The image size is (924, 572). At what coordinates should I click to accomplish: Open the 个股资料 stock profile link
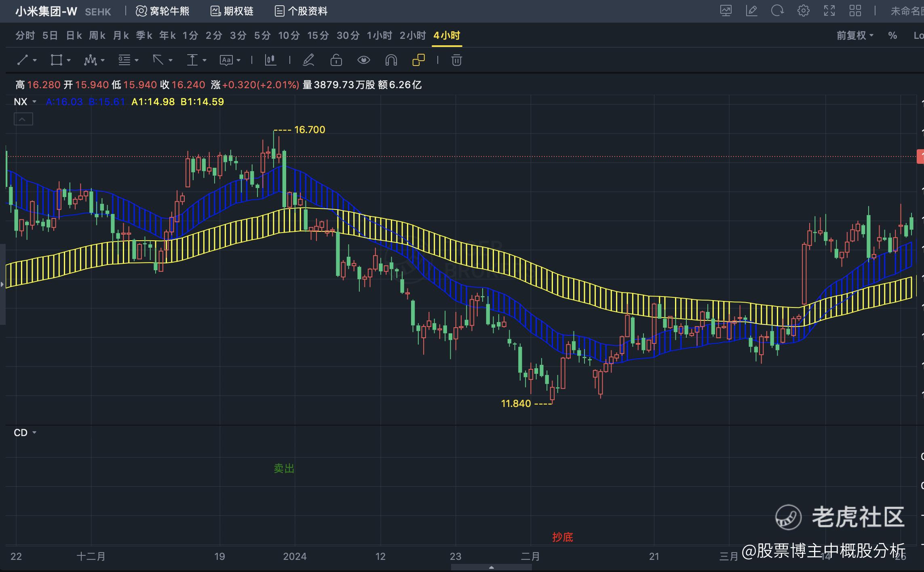(x=301, y=11)
